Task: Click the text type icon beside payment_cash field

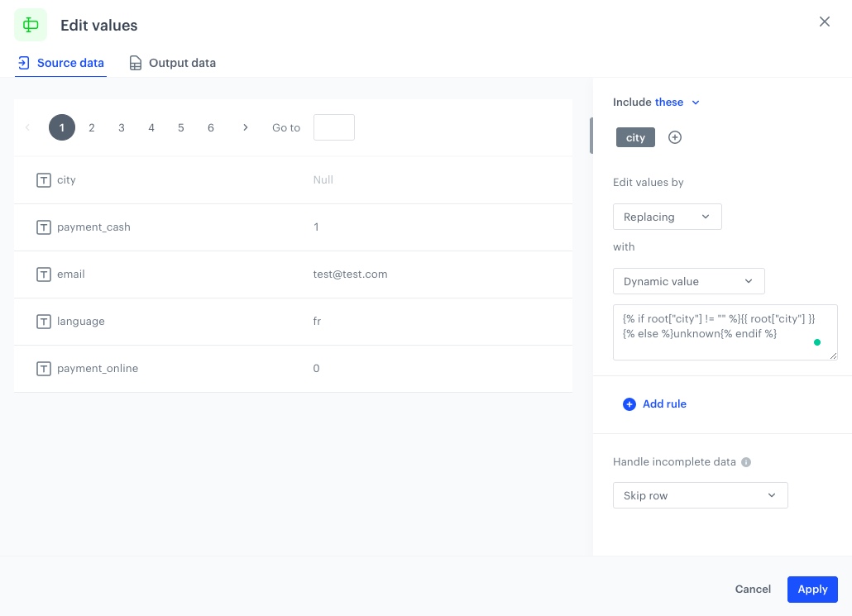Action: (44, 227)
